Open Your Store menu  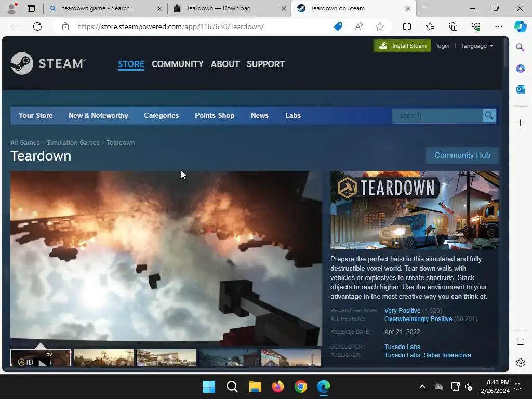click(36, 116)
